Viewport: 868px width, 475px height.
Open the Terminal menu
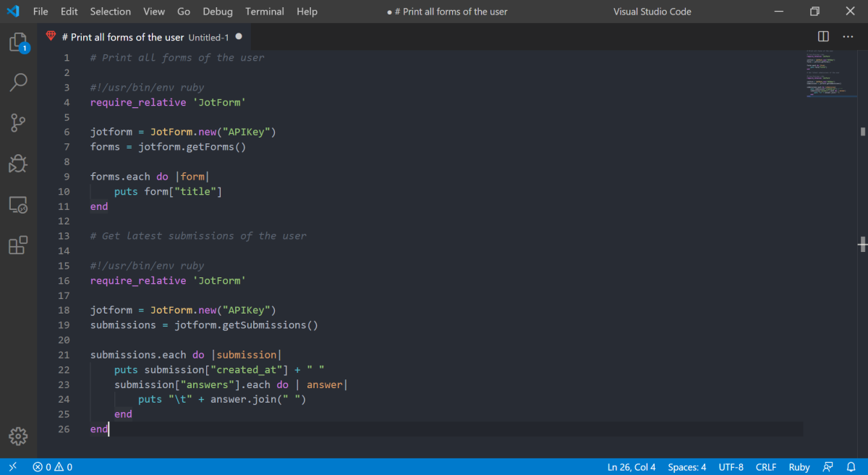[264, 11]
